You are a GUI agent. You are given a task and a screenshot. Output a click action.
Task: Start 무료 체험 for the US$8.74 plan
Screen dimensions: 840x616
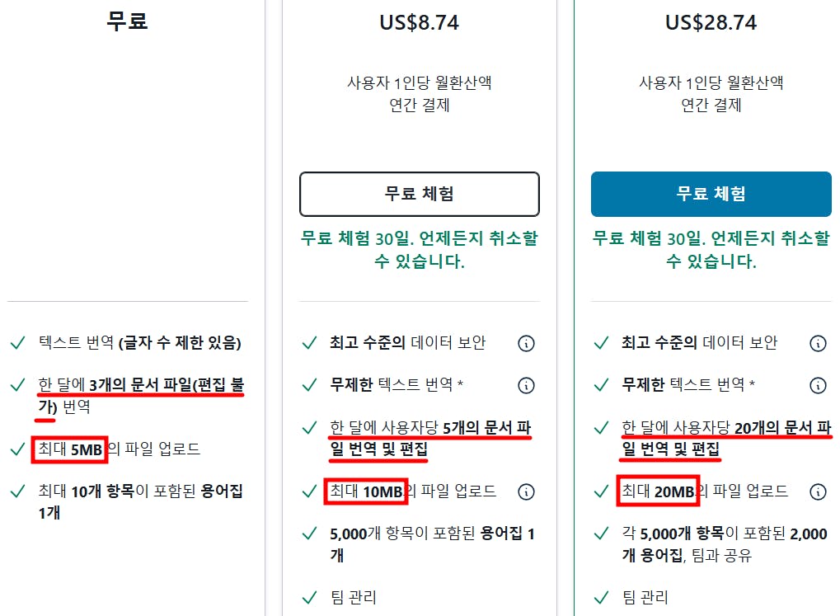pyautogui.click(x=419, y=194)
